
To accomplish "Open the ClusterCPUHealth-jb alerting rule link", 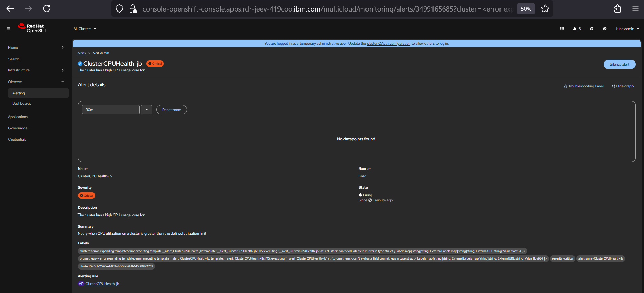I will [x=102, y=284].
